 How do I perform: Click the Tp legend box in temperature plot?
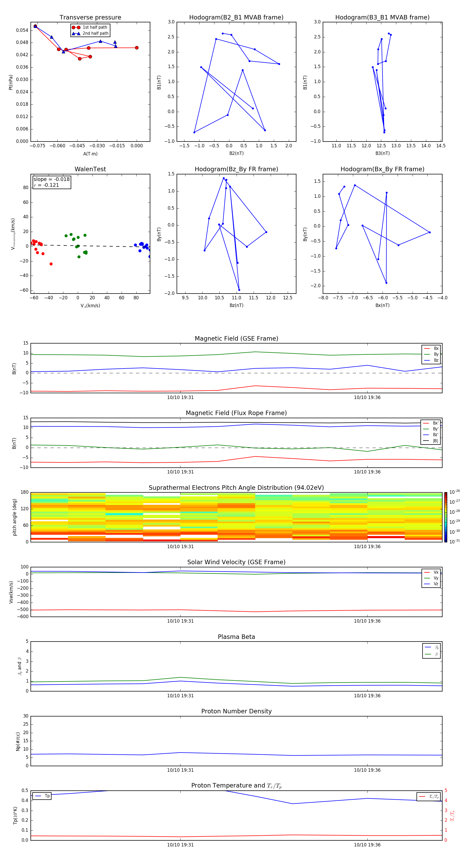coord(42,796)
